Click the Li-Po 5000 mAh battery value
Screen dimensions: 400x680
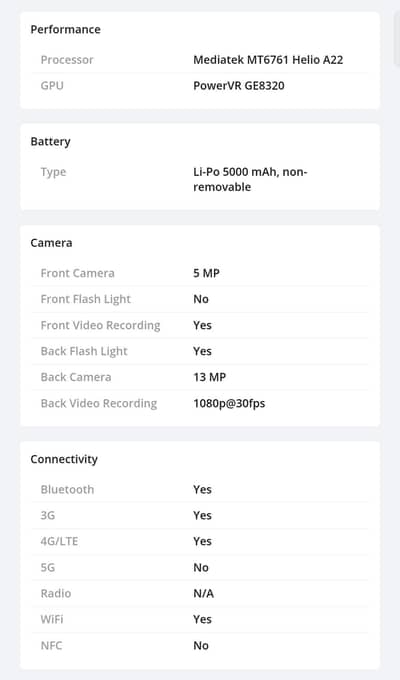pyautogui.click(x=250, y=180)
